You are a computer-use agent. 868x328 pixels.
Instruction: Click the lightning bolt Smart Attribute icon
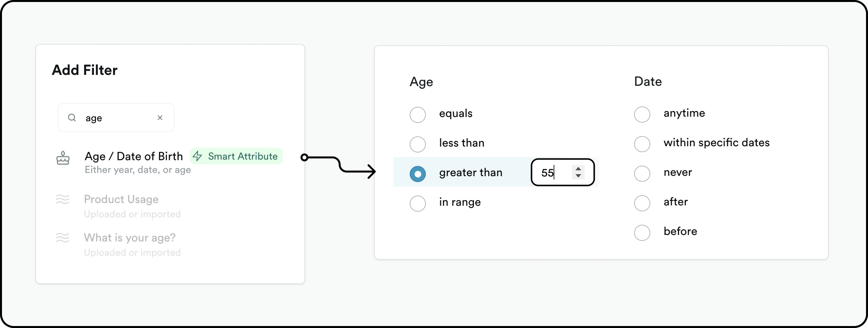[198, 156]
